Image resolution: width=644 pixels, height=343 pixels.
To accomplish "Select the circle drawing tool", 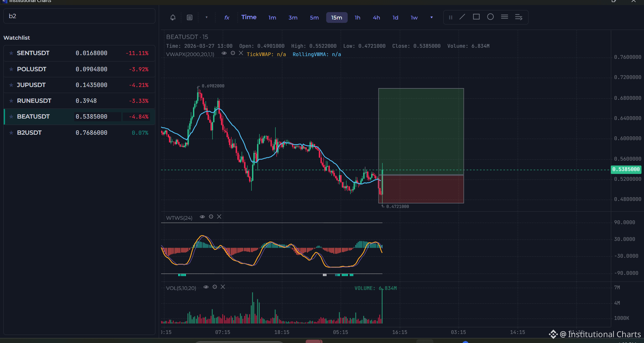I will [x=490, y=17].
